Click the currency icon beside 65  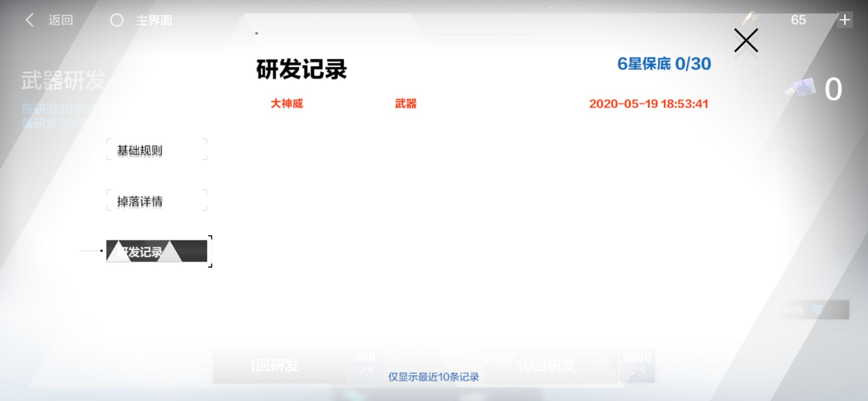[x=750, y=19]
